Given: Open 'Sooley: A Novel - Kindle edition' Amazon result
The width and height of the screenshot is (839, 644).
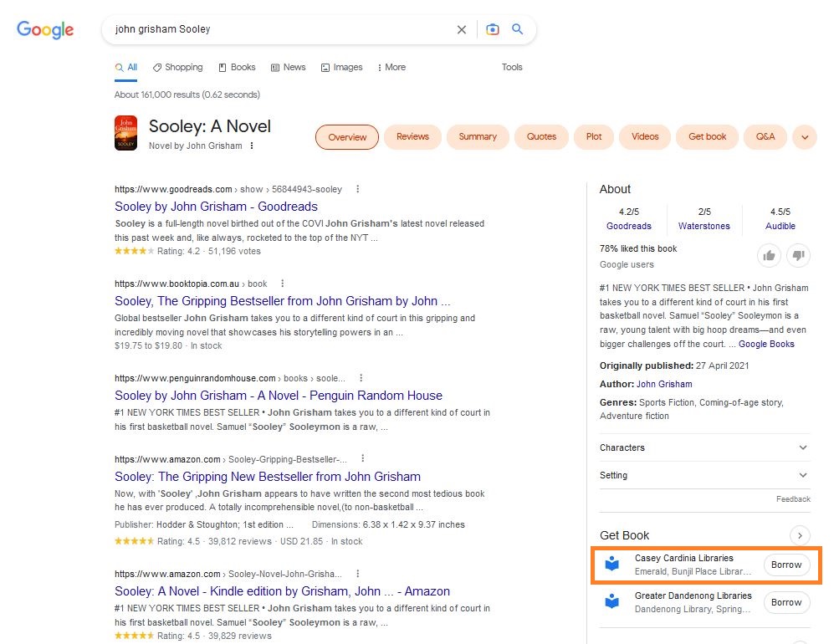Looking at the screenshot, I should pos(282,591).
